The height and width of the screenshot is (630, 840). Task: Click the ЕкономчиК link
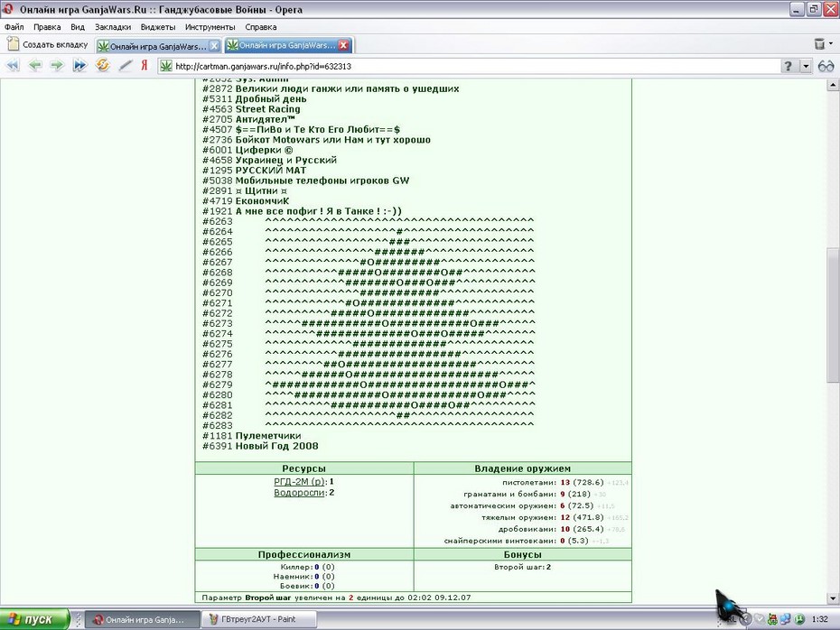click(262, 200)
